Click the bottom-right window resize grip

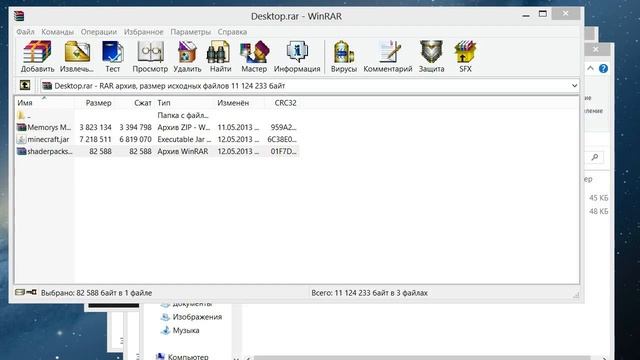(x=576, y=295)
